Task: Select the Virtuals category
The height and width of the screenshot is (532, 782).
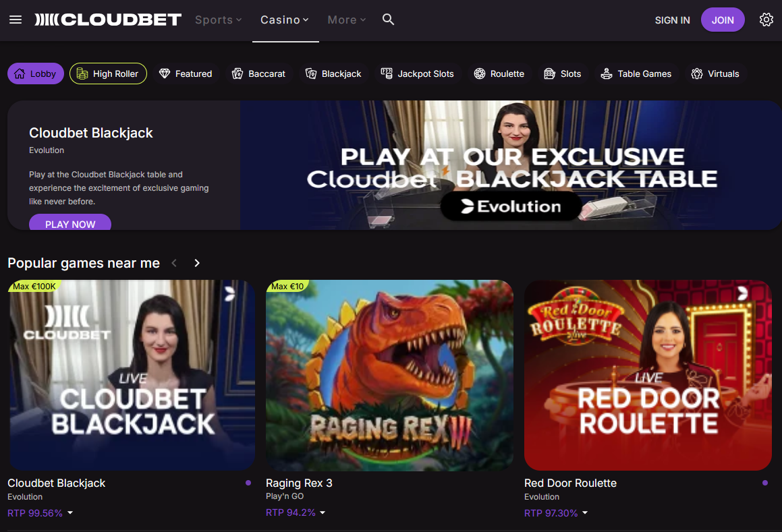Action: click(x=715, y=73)
